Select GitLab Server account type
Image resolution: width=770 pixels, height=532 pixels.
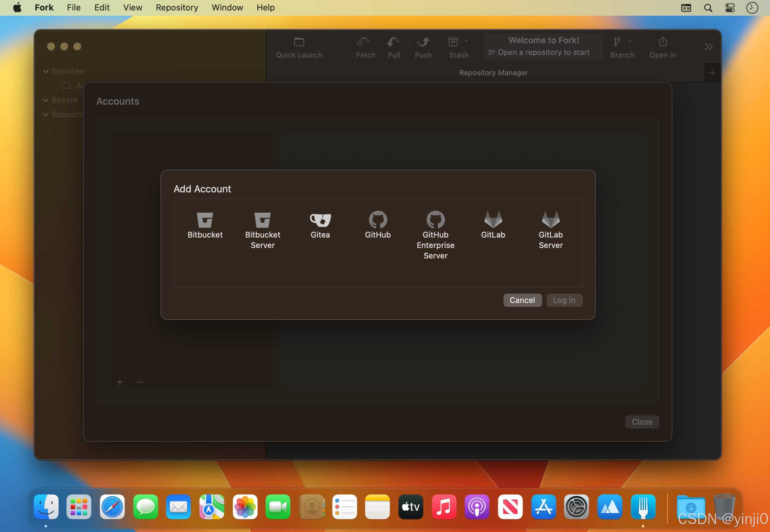coord(551,230)
